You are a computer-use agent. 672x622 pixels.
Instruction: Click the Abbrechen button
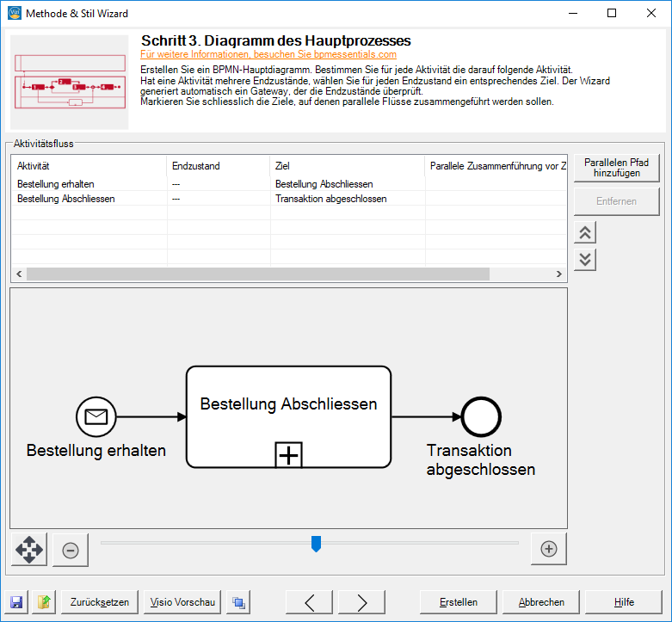pyautogui.click(x=541, y=602)
